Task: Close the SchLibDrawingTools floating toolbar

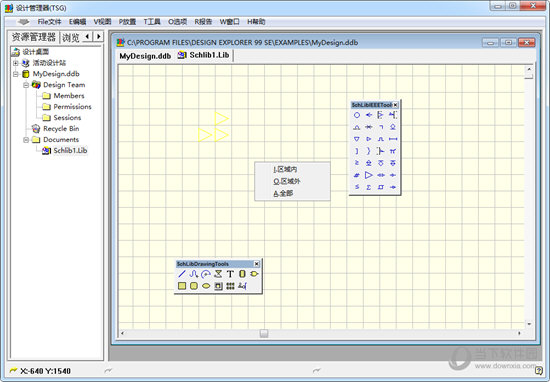Action: pyautogui.click(x=256, y=264)
